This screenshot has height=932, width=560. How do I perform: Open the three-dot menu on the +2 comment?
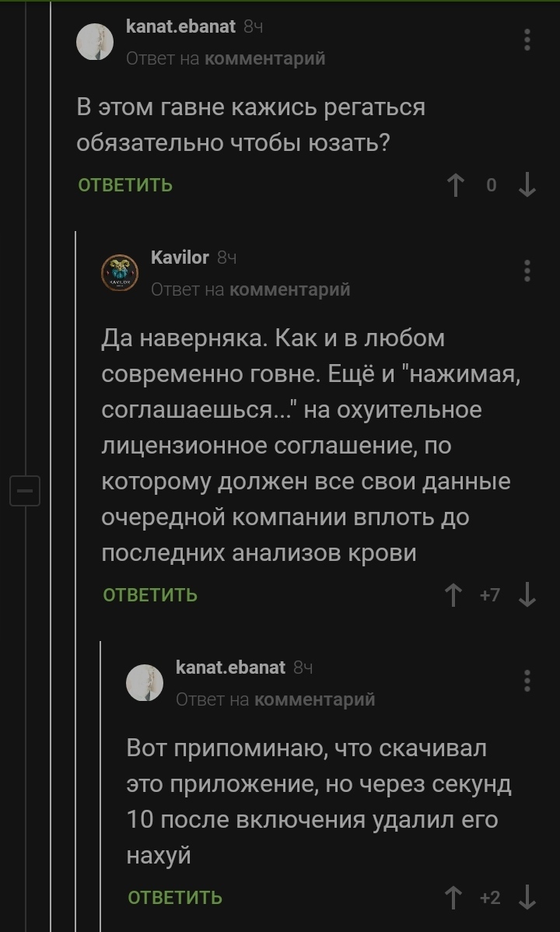[x=527, y=681]
